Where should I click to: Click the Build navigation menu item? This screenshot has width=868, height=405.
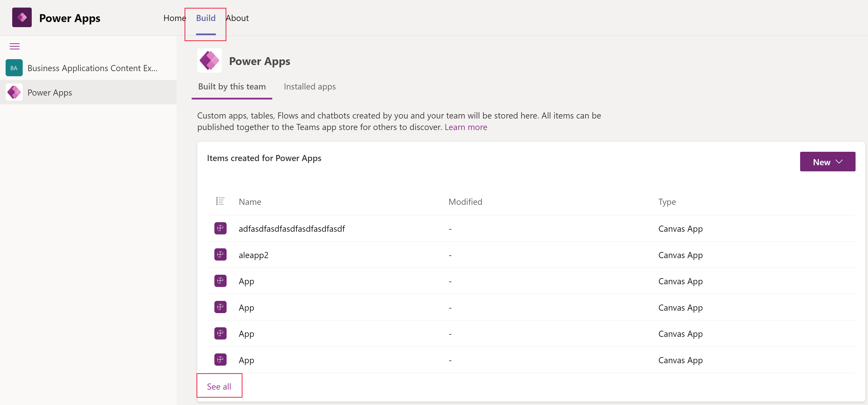(206, 17)
